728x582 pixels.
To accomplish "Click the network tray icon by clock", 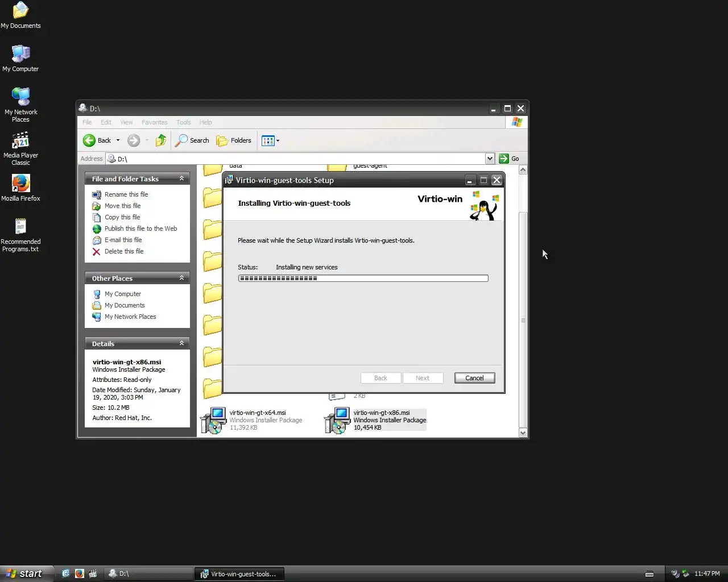I will pos(685,573).
